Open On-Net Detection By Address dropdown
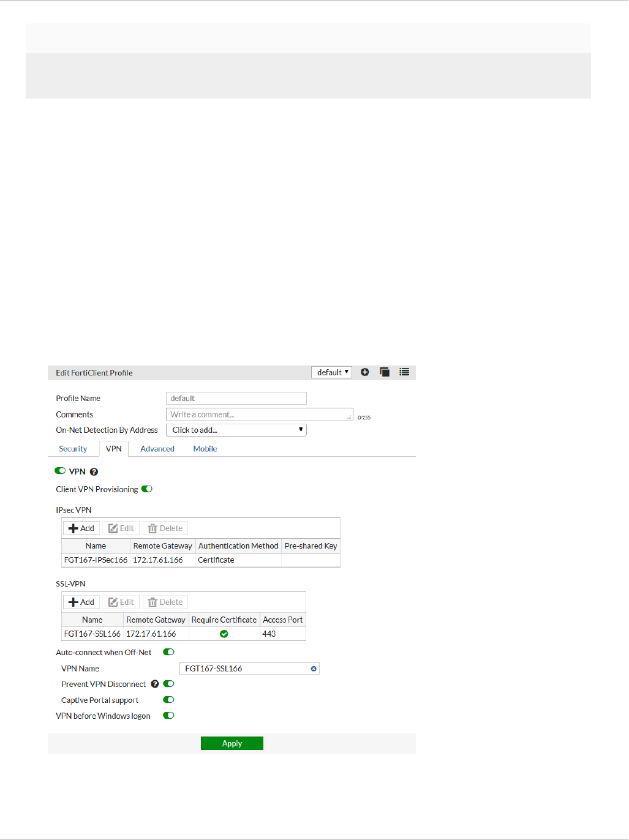 [x=236, y=430]
